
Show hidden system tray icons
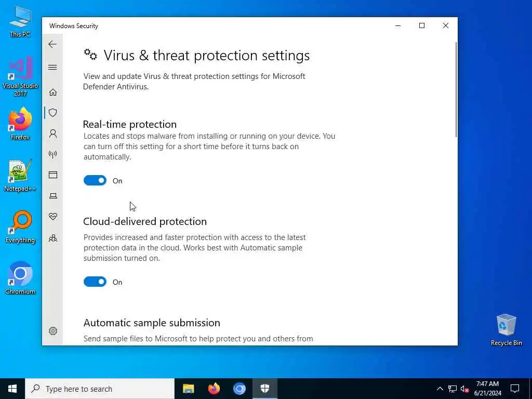point(440,389)
